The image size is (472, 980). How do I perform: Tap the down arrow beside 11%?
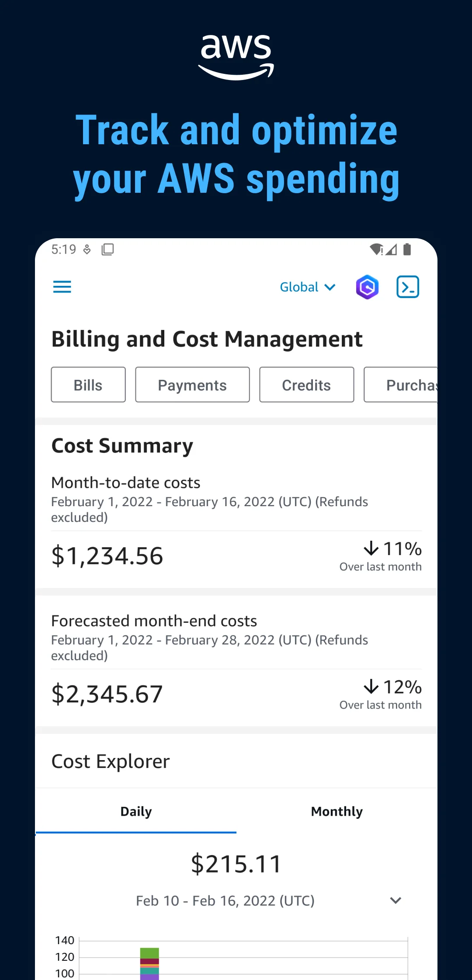tap(371, 548)
